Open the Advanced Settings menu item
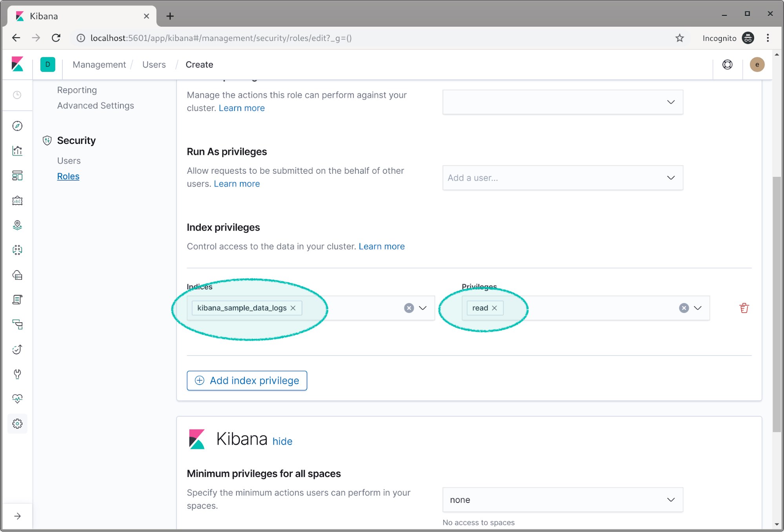The width and height of the screenshot is (784, 532). [x=95, y=105]
